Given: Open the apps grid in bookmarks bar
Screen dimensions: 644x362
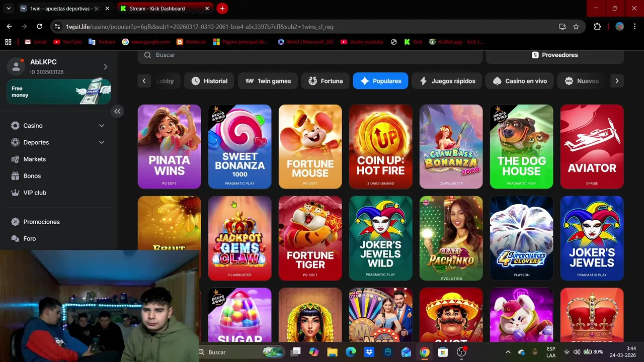Looking at the screenshot, I should pos(8,42).
